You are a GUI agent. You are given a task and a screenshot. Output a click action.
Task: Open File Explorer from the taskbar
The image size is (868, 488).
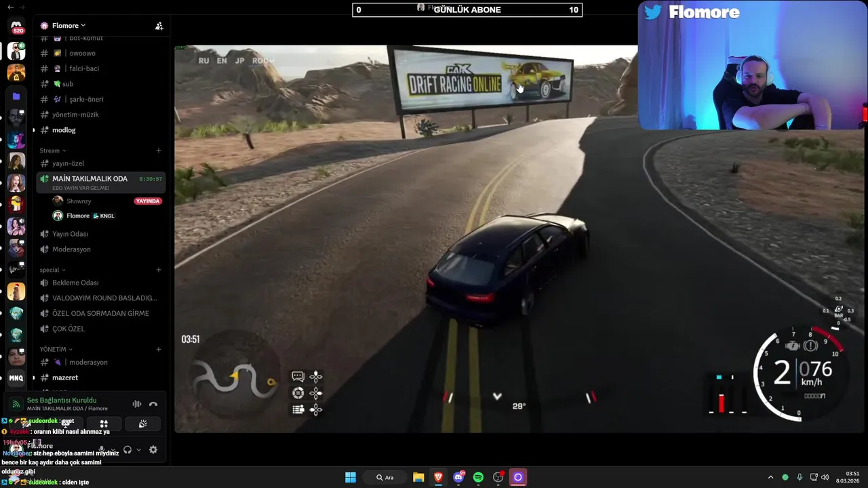(418, 477)
